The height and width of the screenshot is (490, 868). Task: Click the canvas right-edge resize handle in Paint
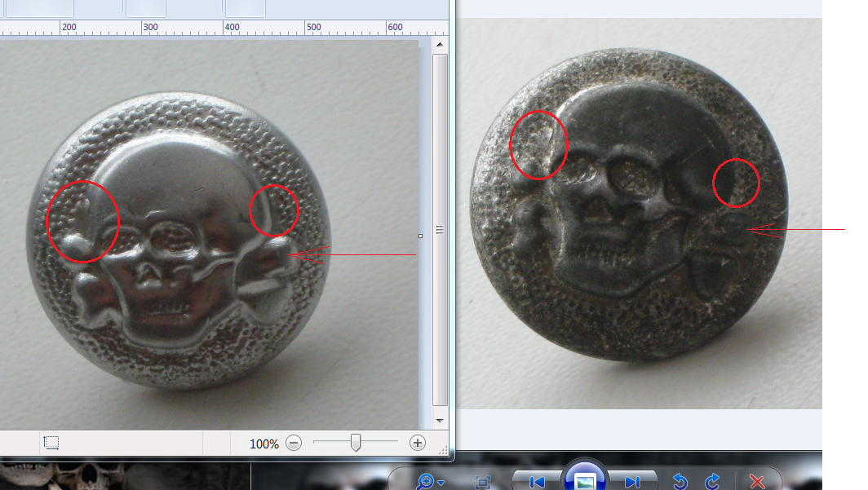point(421,236)
